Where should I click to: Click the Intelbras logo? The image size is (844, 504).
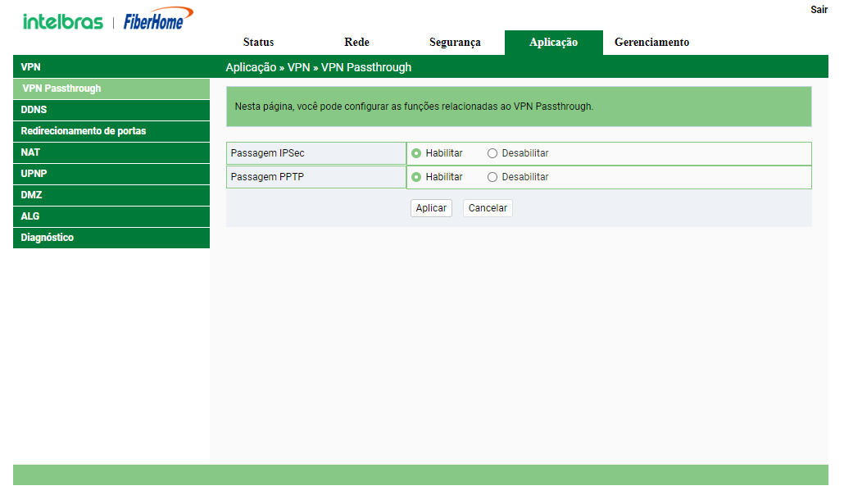pos(62,21)
